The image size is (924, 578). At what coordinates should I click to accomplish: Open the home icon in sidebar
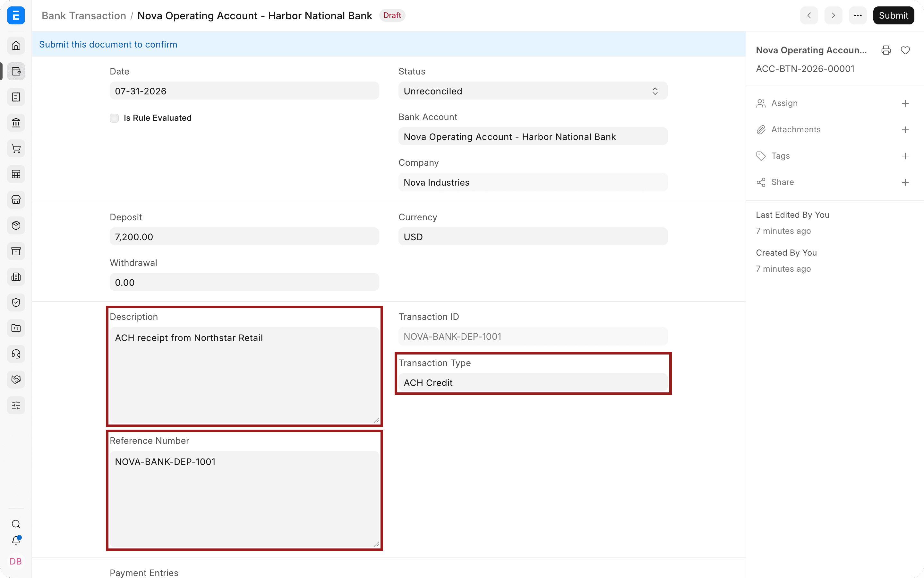pos(16,46)
